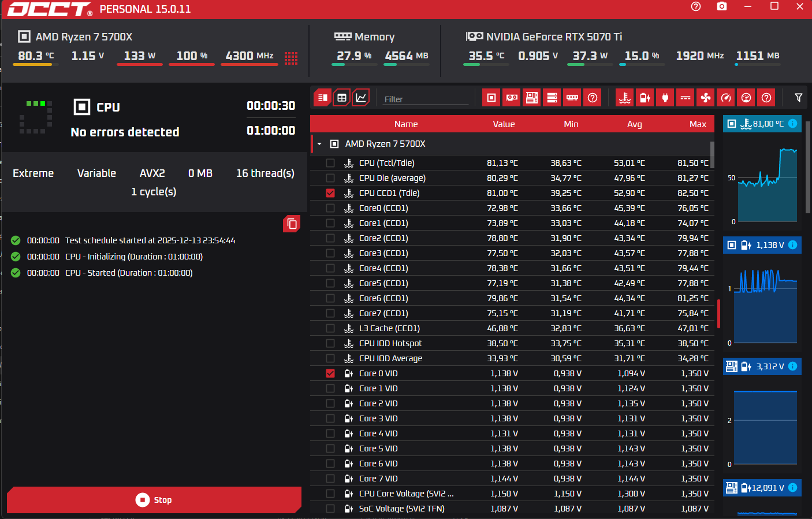The height and width of the screenshot is (519, 812).
Task: Open info on 81,00 °C graph
Action: point(793,123)
